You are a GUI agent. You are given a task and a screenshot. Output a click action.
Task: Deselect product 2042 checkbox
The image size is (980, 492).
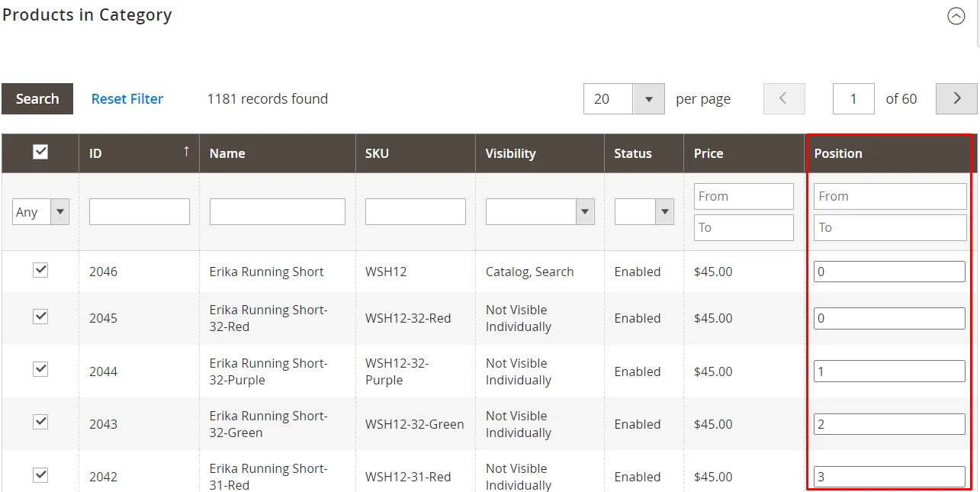pyautogui.click(x=40, y=475)
